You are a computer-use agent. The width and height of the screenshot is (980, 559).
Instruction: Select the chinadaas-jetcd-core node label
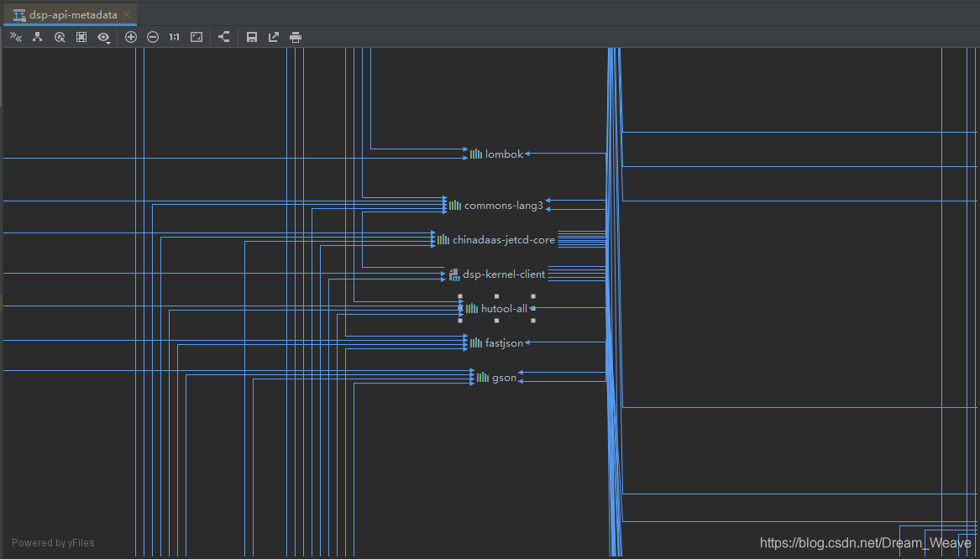click(504, 240)
